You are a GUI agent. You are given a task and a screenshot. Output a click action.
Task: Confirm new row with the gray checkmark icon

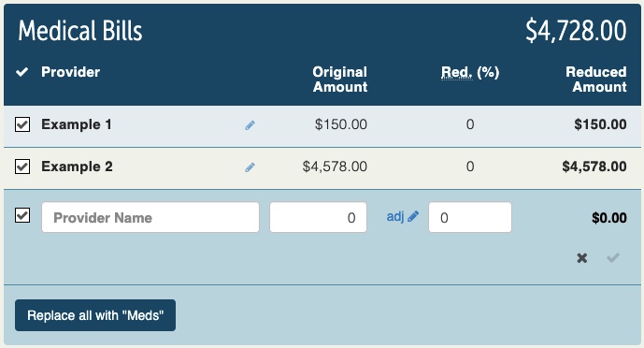point(613,257)
